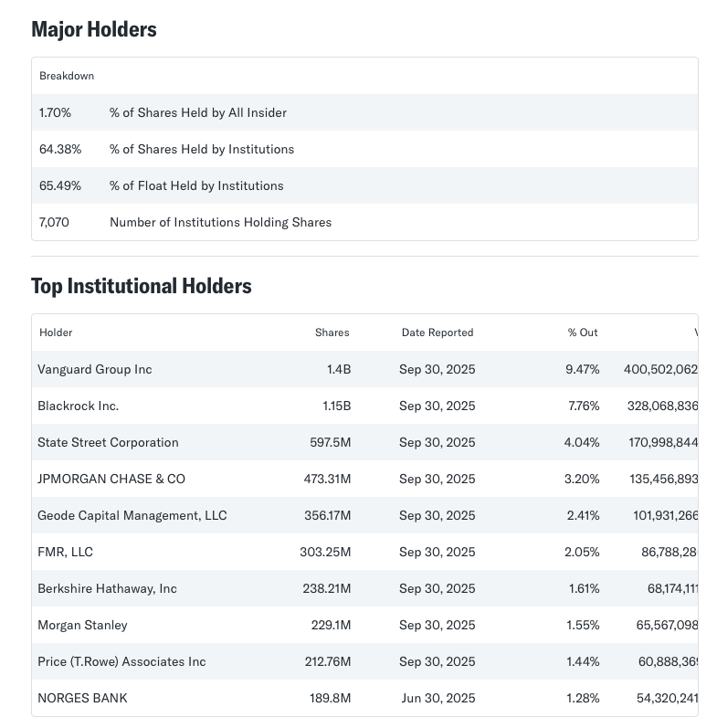Click the NORGES BANK holder name
Image resolution: width=717 pixels, height=728 pixels.
pos(82,698)
